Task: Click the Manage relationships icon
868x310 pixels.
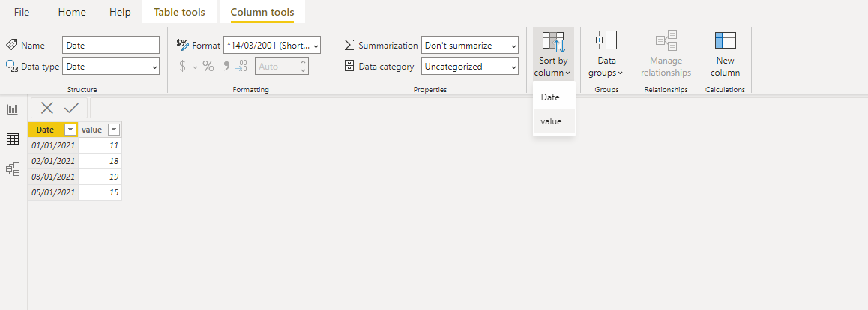Action: click(x=666, y=41)
